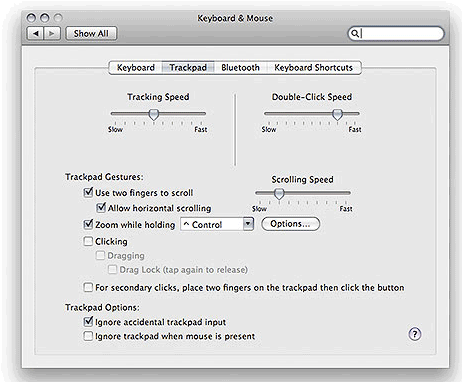The width and height of the screenshot is (462, 382).
Task: Check Ignore trackpad when mouse is present
Action: (x=88, y=336)
